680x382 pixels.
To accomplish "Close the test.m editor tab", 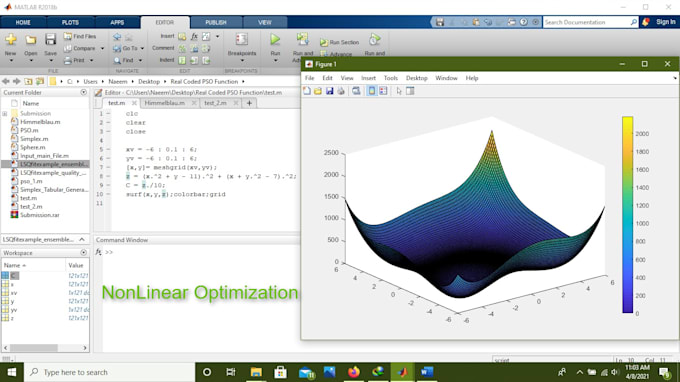I will click(x=134, y=103).
